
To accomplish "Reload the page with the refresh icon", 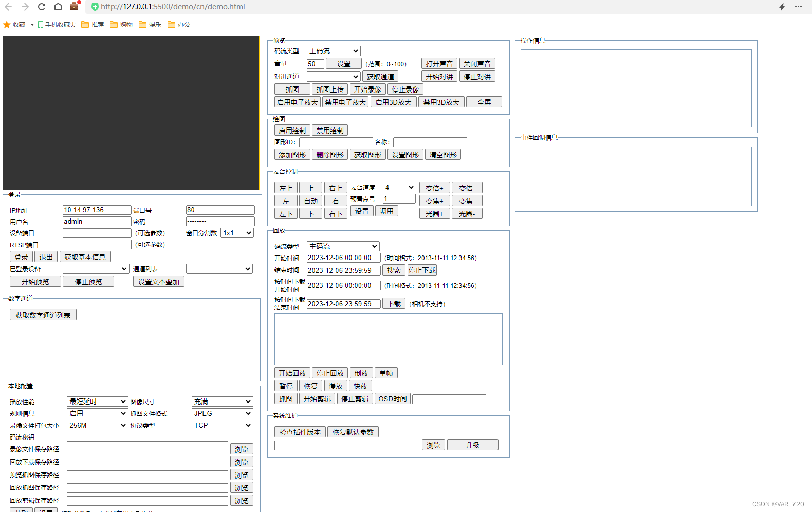I will (42, 7).
